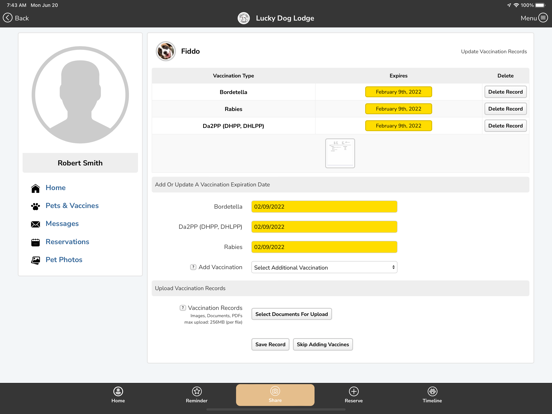Open the Home icon in bottom bar
The height and width of the screenshot is (414, 552).
[118, 391]
